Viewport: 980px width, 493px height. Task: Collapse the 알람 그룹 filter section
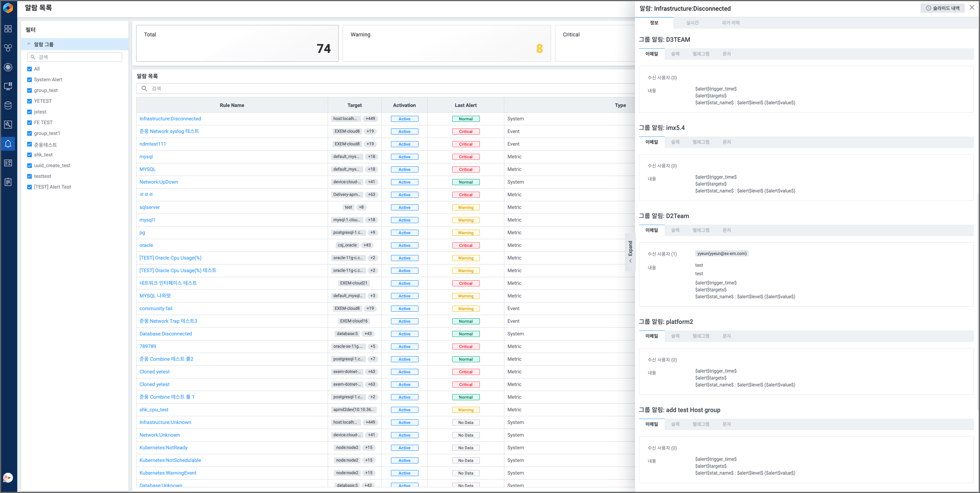click(x=29, y=44)
